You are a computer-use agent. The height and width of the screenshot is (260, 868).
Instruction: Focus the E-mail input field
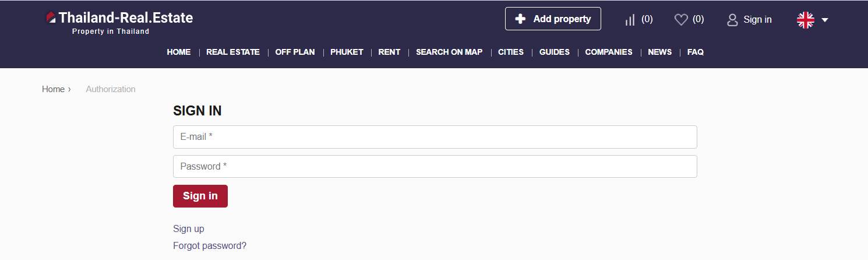point(435,137)
